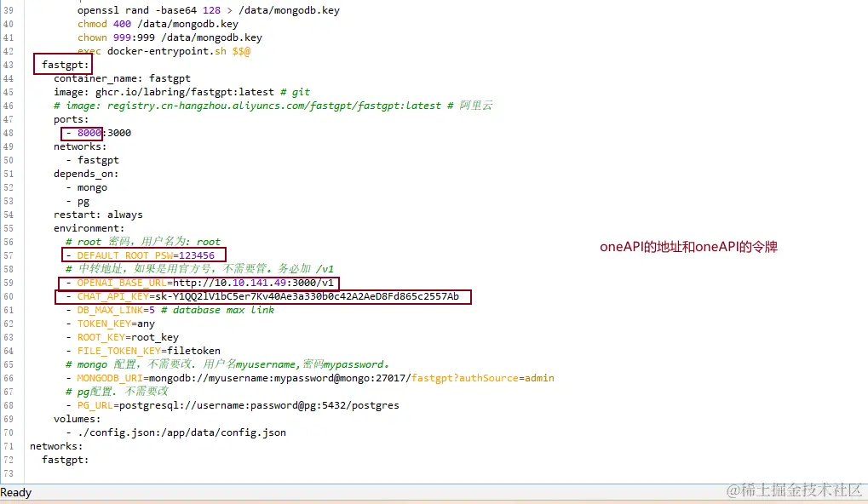Click the top-level networks: key on line 71
This screenshot has width=868, height=504.
point(56,446)
